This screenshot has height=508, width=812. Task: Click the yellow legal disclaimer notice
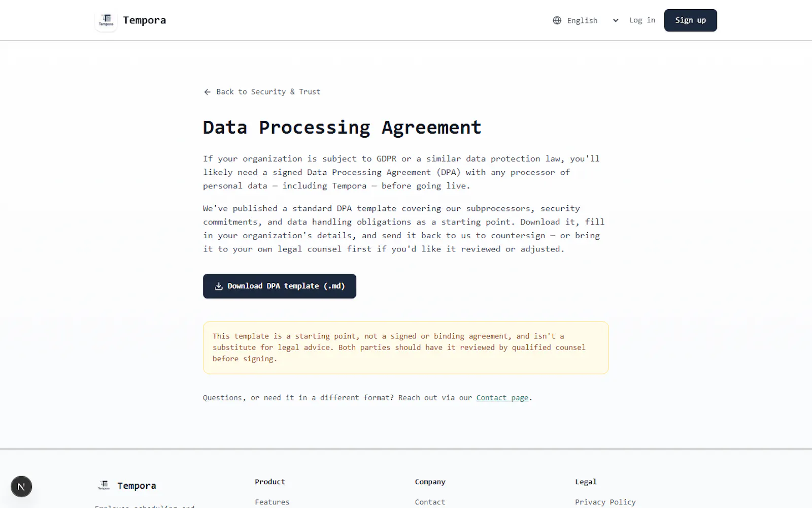(406, 347)
